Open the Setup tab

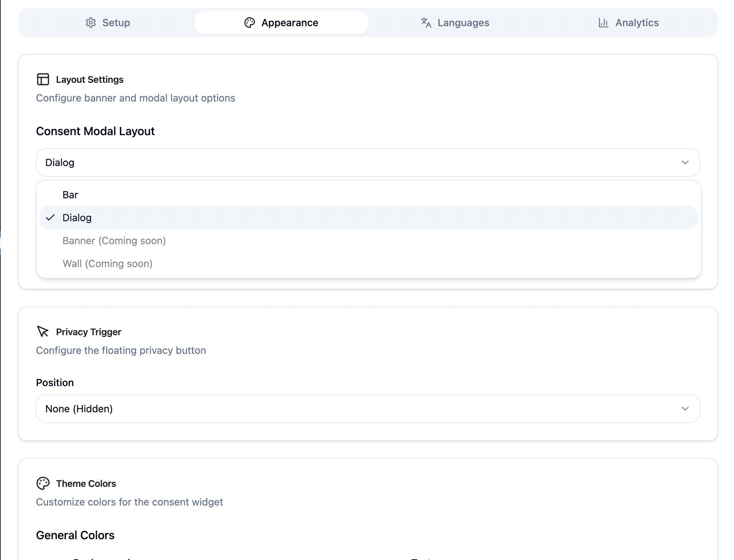click(x=108, y=23)
